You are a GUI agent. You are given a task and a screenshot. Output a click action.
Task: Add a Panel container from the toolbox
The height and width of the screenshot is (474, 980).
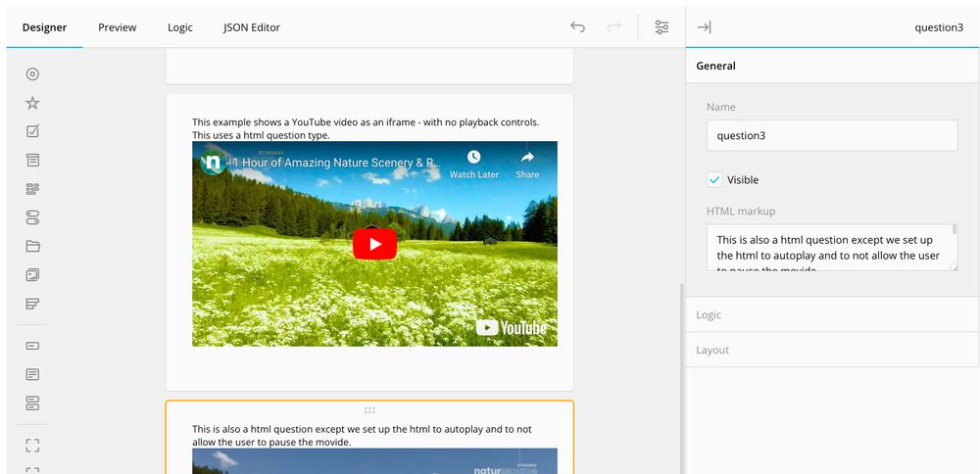coord(32,446)
